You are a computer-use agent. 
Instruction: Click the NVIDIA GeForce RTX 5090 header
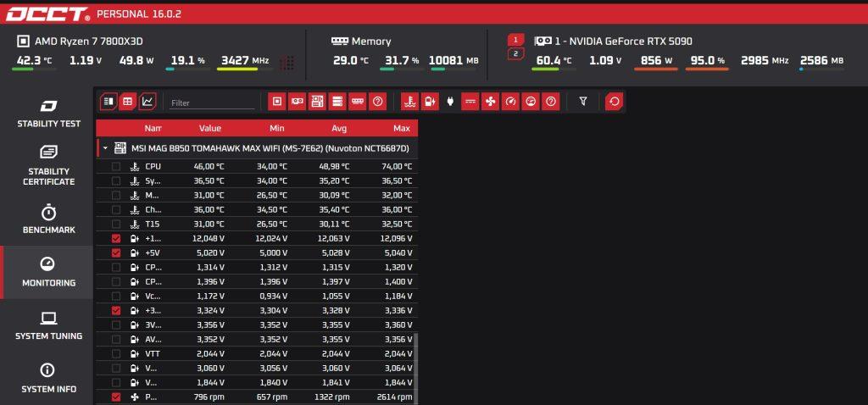click(614, 41)
